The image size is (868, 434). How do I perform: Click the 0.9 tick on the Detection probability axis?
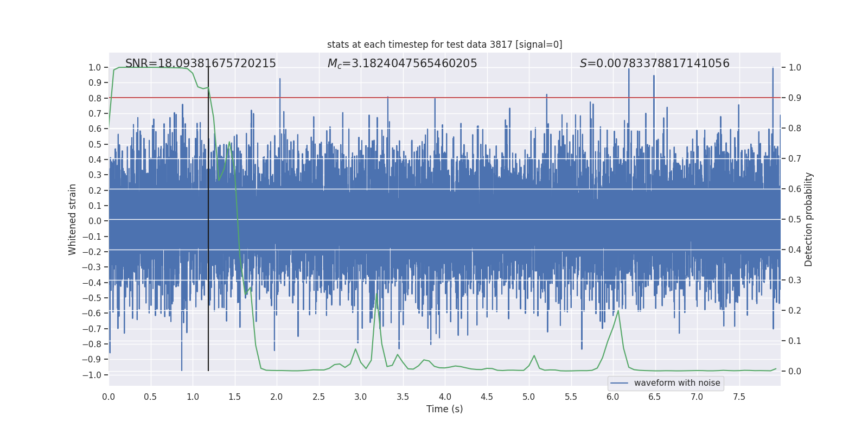(x=795, y=98)
